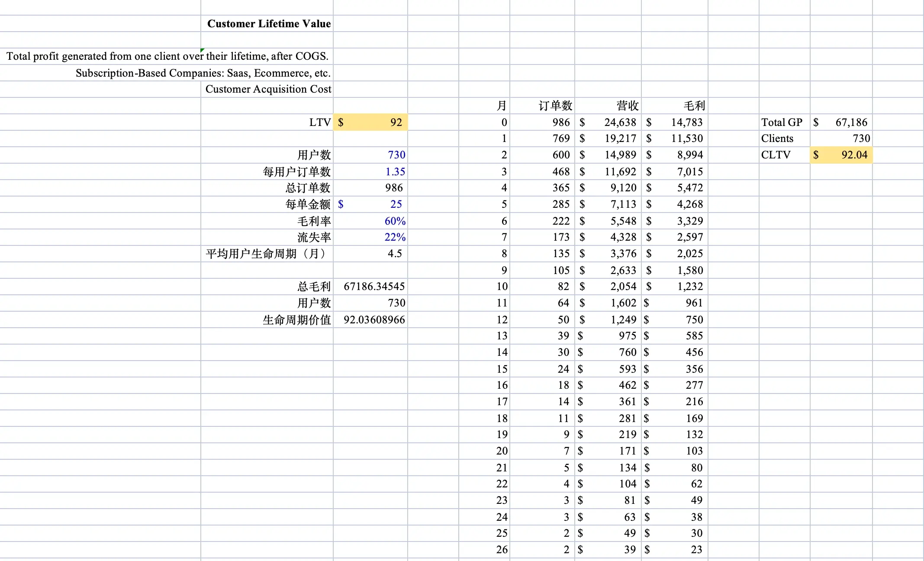Viewport: 924px width, 561px height.
Task: Select the Customer Lifetime Value title cell
Action: point(268,24)
